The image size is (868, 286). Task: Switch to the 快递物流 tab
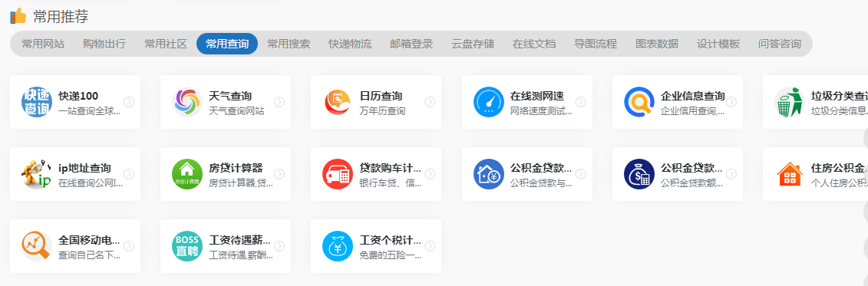coord(350,44)
